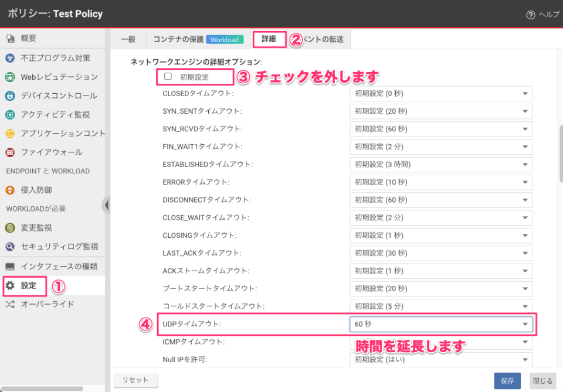
Task: Open the UDPタイムアウト dropdown
Action: pos(441,324)
